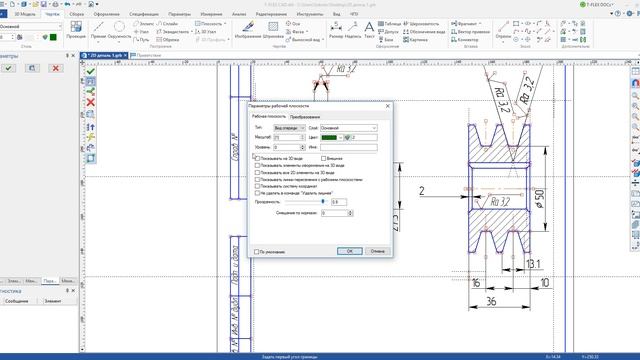Click the Проекция tool in the ribbon
Viewport: 640px width, 360px height.
pyautogui.click(x=76, y=30)
